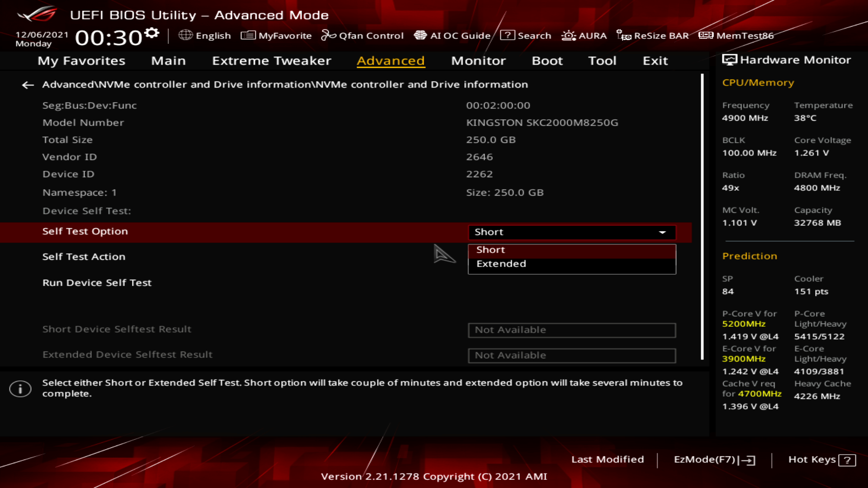
Task: Select Short in the dropdown list
Action: [491, 250]
